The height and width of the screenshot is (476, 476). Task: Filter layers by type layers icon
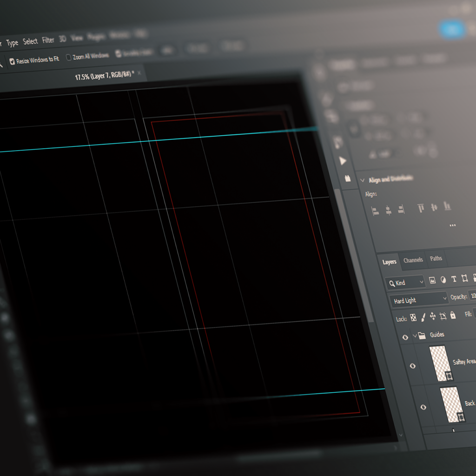tap(454, 279)
